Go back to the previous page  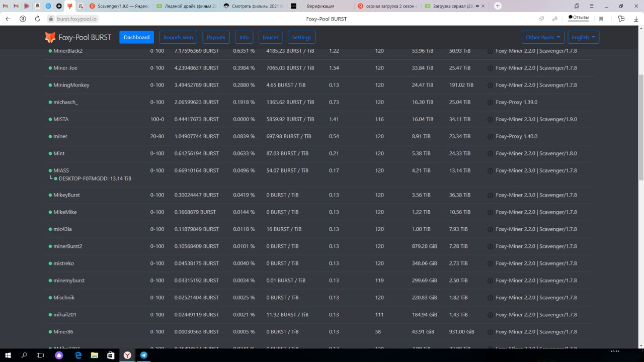click(x=8, y=19)
